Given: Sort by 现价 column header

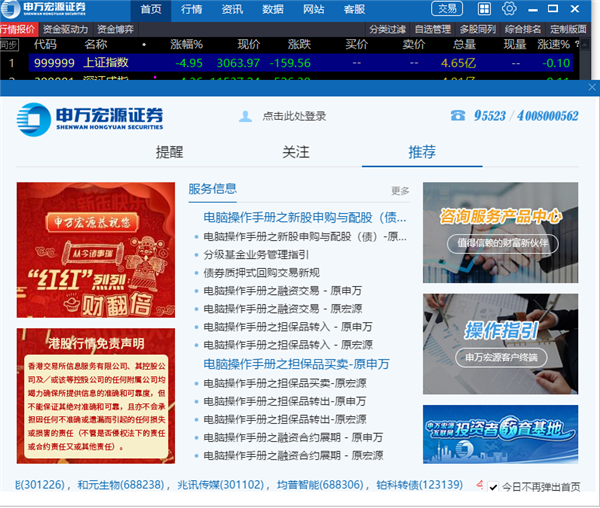Looking at the screenshot, I should click(x=248, y=44).
